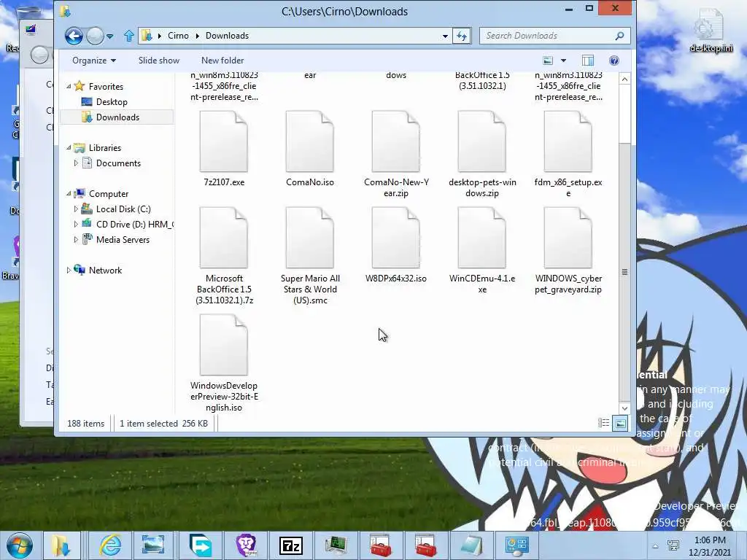Open desktop.ini on the desktop
Viewport: 747px width, 560px height.
711,31
